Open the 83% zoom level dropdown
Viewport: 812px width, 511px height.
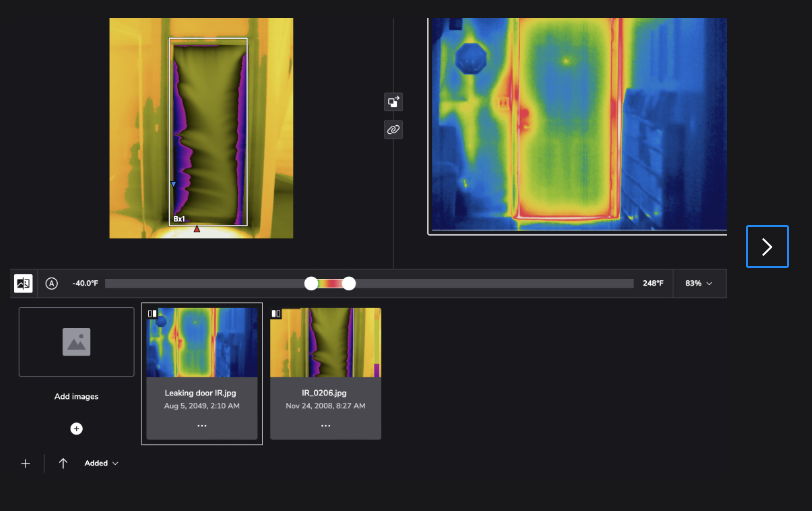[699, 283]
